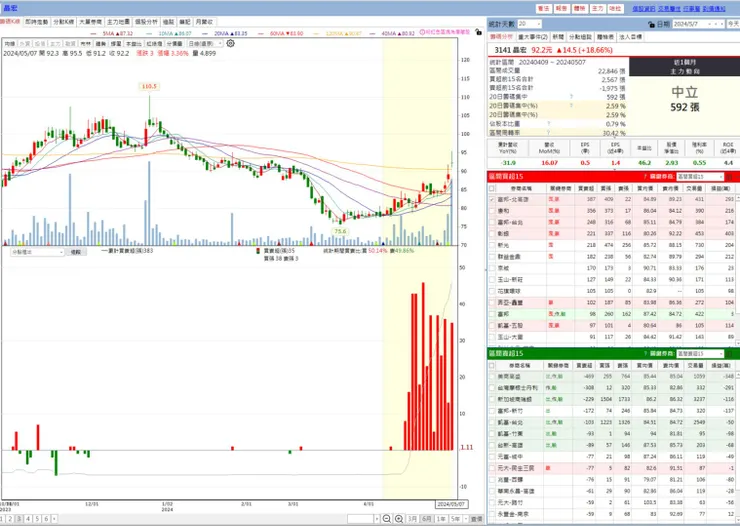Toggle the lock icon next to 日期

(652, 24)
